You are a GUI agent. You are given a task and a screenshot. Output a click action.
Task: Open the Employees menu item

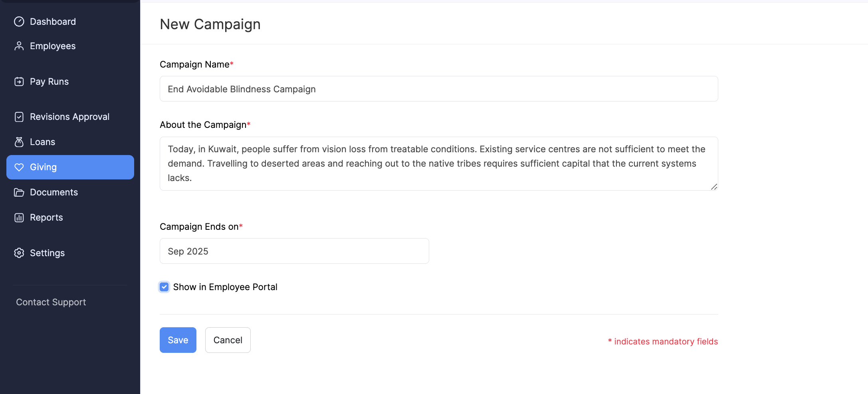53,46
